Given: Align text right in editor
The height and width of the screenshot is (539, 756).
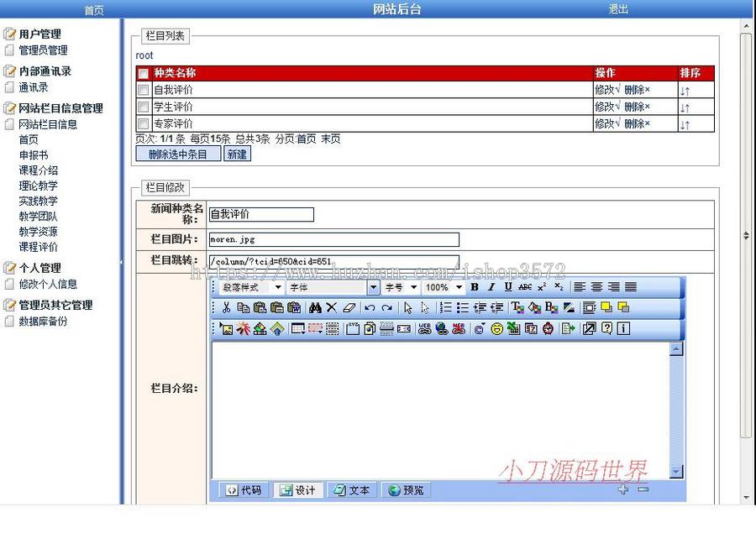Looking at the screenshot, I should tap(614, 287).
